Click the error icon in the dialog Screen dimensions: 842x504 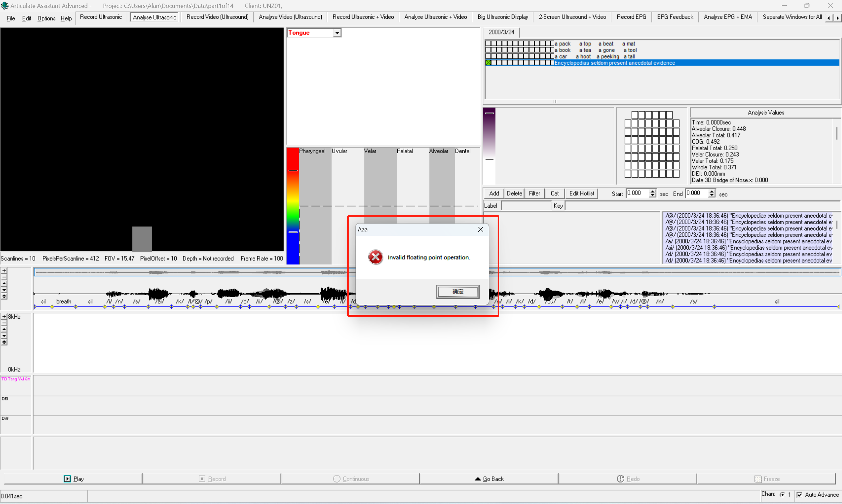coord(375,257)
